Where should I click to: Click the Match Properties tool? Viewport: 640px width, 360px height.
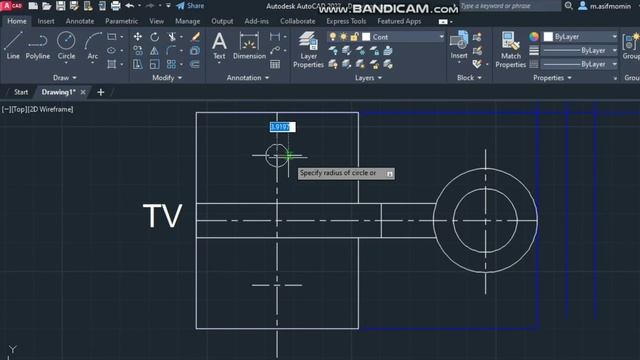tap(510, 49)
